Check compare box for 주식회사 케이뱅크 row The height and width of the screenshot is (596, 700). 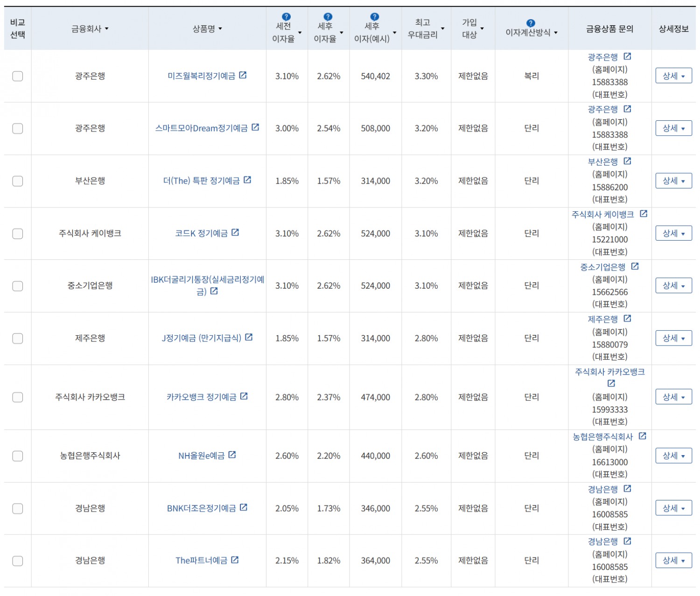18,234
